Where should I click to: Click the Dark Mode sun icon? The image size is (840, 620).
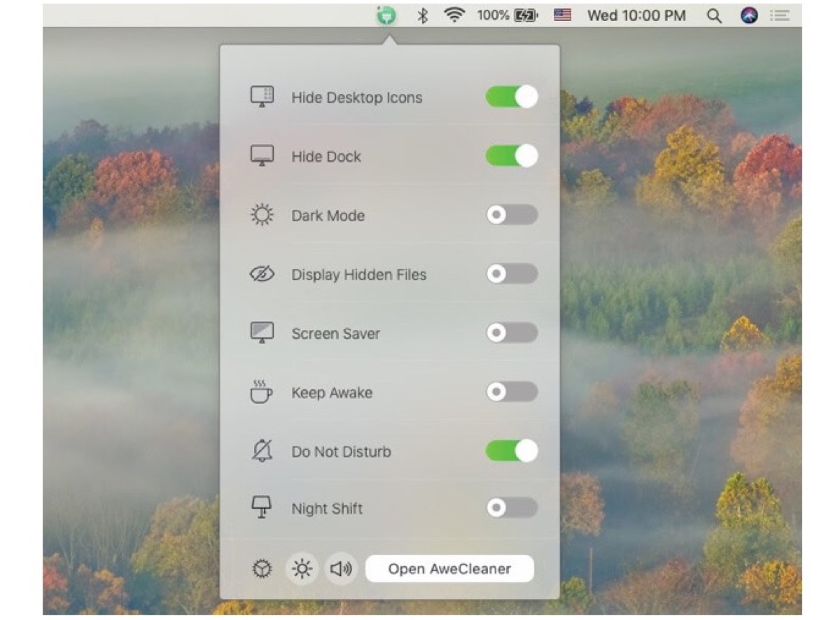click(260, 216)
